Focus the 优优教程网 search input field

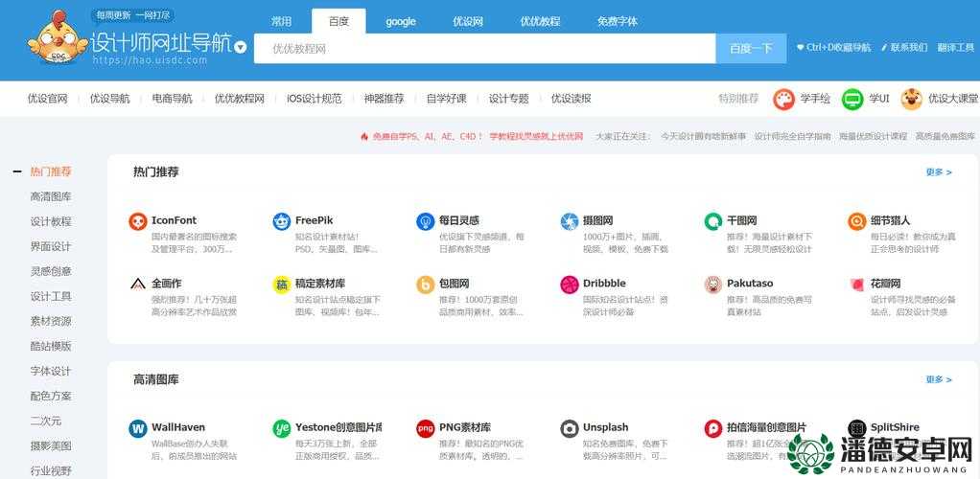coord(485,49)
